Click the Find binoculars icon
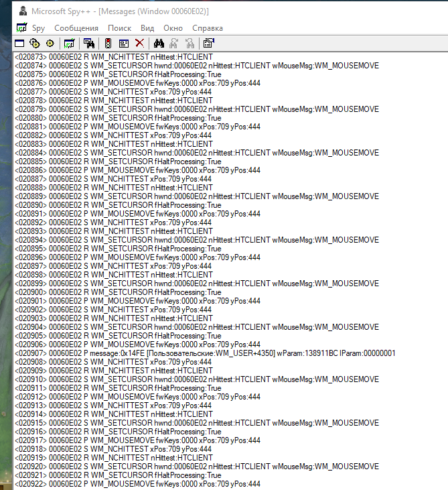Screen dimensions: 448x490 click(159, 44)
